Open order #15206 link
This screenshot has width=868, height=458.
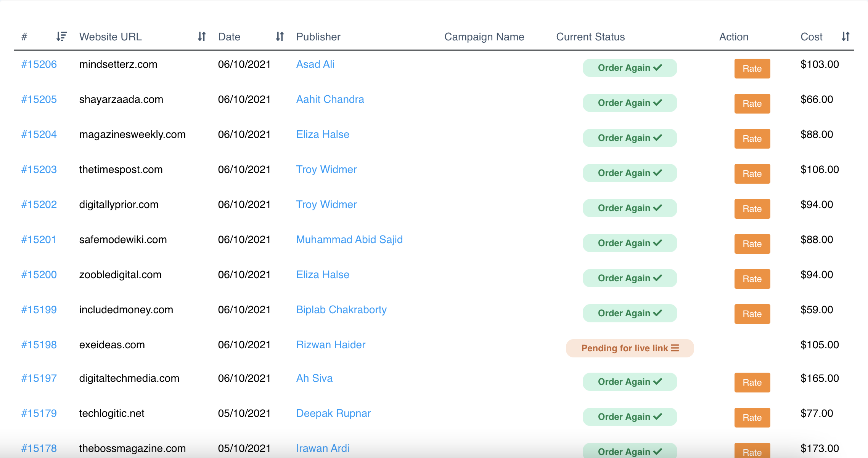[39, 64]
